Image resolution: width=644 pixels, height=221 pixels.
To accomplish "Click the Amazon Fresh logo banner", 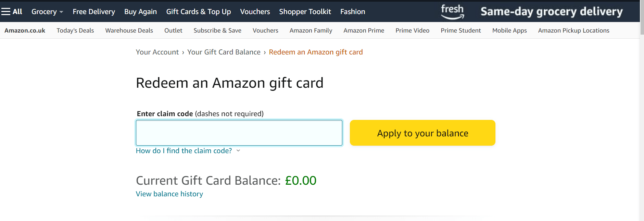I will [x=452, y=12].
